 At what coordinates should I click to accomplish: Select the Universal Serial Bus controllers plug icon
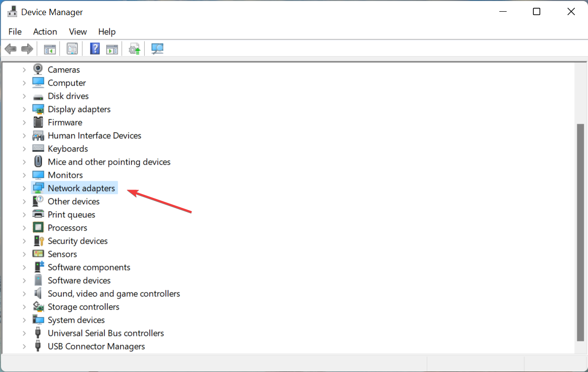(x=38, y=333)
